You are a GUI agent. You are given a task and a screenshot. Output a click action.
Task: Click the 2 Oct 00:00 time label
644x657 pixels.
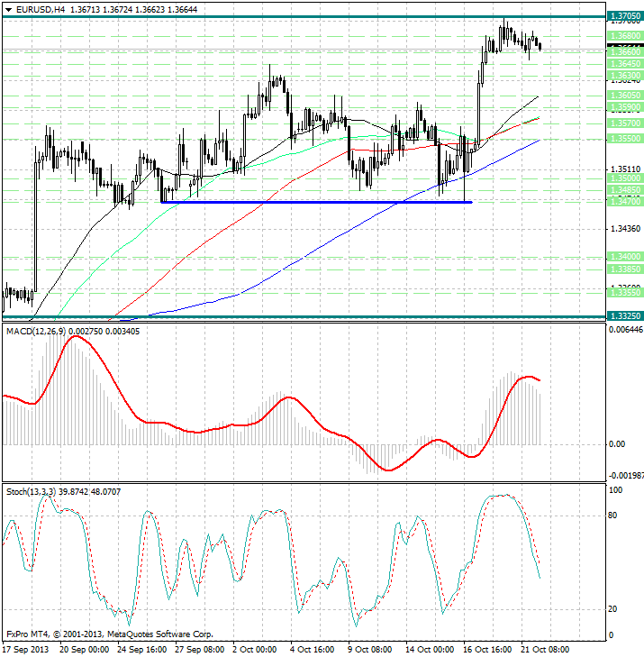(x=255, y=650)
